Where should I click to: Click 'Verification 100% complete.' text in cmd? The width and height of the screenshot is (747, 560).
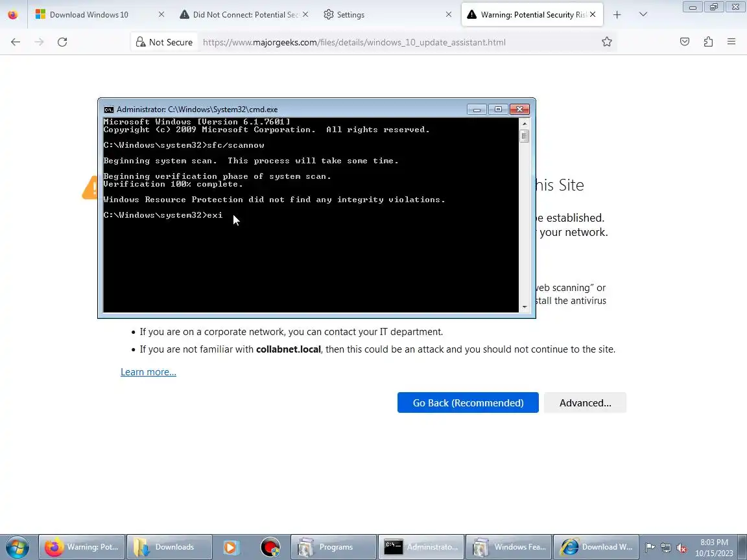(x=173, y=184)
